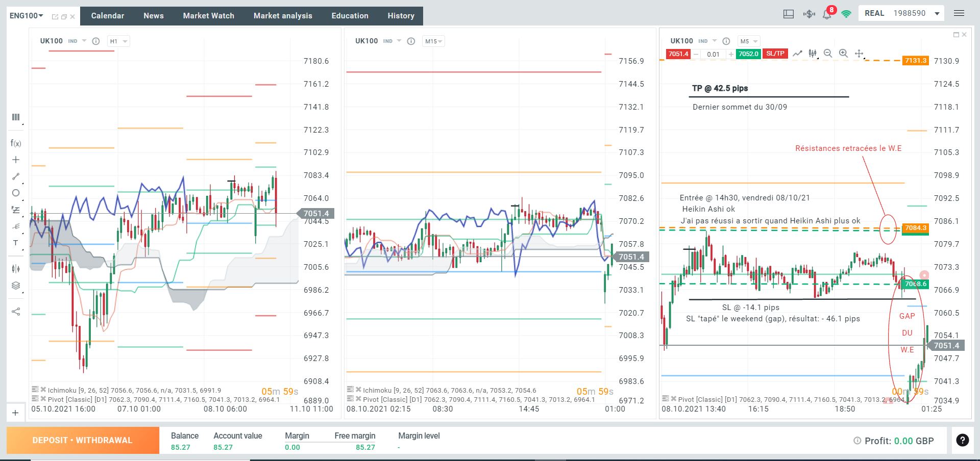Click the share chart icon
This screenshot has width=980, height=461.
coord(16,312)
